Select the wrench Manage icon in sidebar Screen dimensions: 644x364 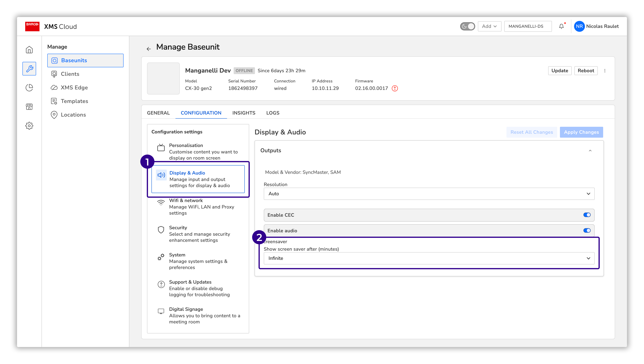(29, 68)
